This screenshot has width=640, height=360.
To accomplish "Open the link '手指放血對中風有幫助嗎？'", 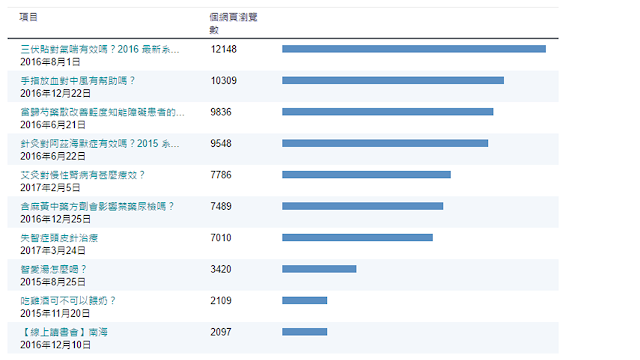I will [x=78, y=81].
